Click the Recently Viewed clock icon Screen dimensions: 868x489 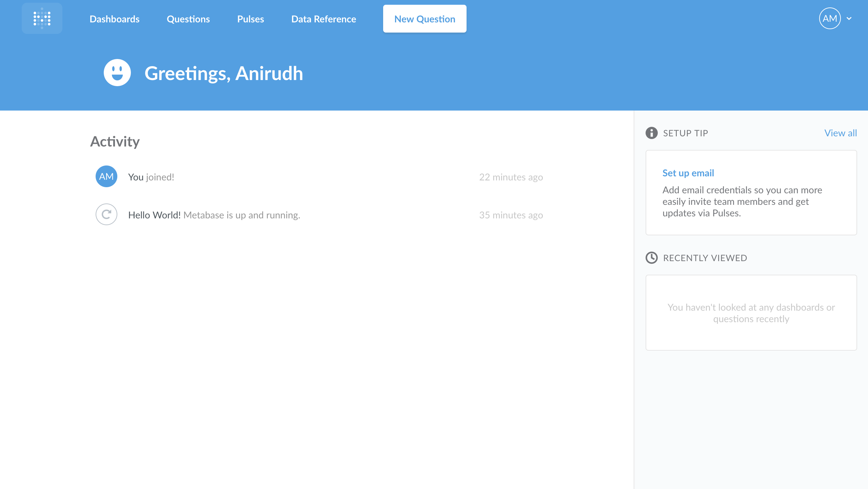click(x=651, y=258)
